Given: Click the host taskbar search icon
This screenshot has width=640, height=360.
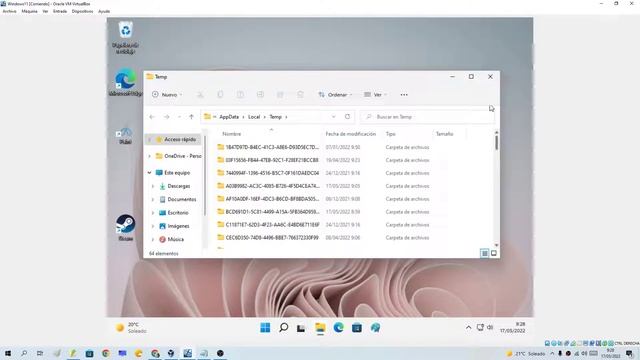Looking at the screenshot, I should coord(24,353).
